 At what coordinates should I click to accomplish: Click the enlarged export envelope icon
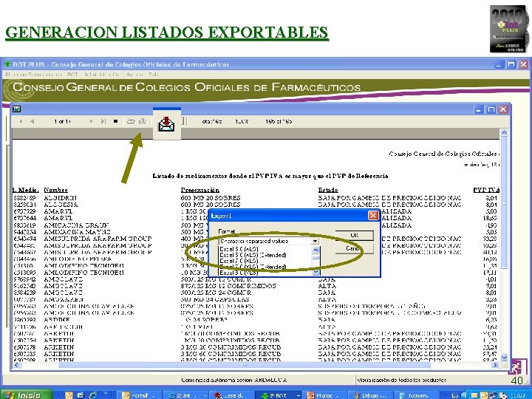tap(166, 124)
